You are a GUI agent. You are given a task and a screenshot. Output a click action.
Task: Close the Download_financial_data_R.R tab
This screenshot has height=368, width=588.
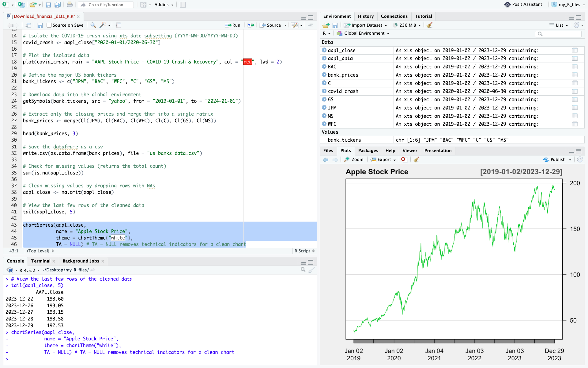78,17
